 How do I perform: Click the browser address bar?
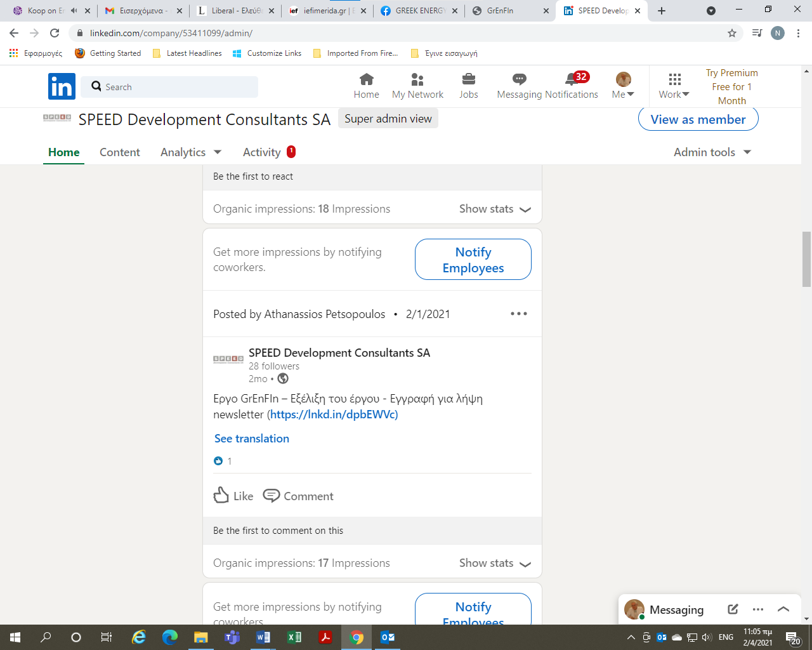pos(406,33)
